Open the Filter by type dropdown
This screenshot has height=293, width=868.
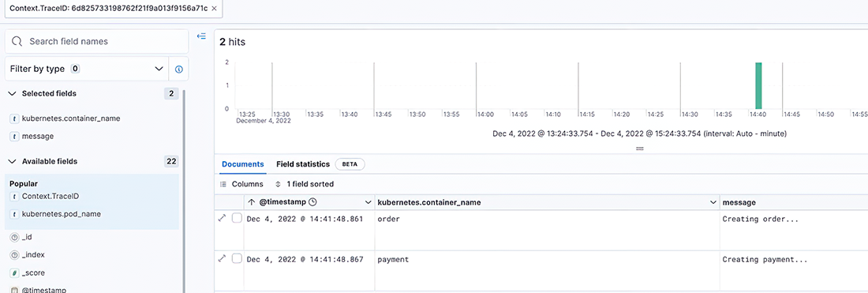(86, 69)
